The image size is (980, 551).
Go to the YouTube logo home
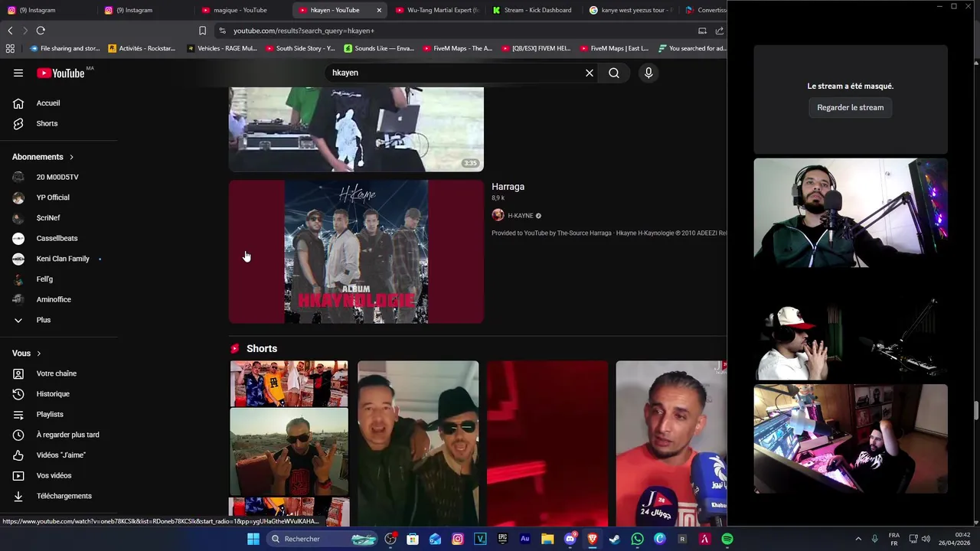pos(60,73)
